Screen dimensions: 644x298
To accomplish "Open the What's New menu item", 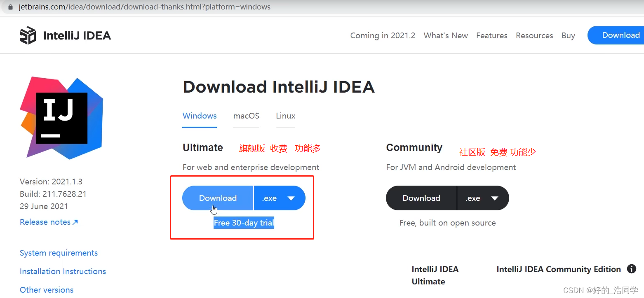I will tap(446, 35).
